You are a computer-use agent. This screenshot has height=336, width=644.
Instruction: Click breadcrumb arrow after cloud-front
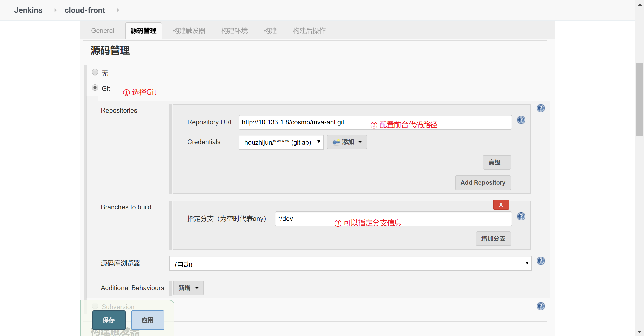click(x=118, y=10)
